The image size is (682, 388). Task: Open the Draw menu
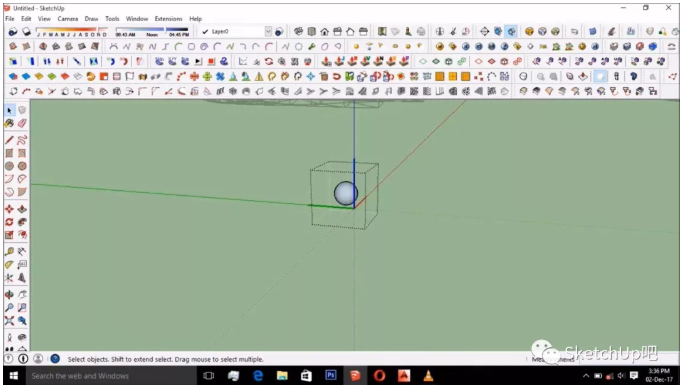[x=91, y=19]
